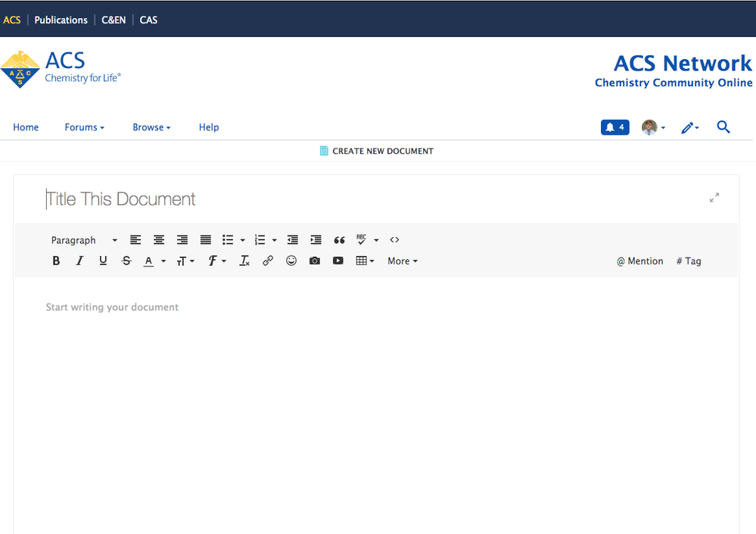The width and height of the screenshot is (756, 534).
Task: Click the @ Mention button
Action: (639, 261)
